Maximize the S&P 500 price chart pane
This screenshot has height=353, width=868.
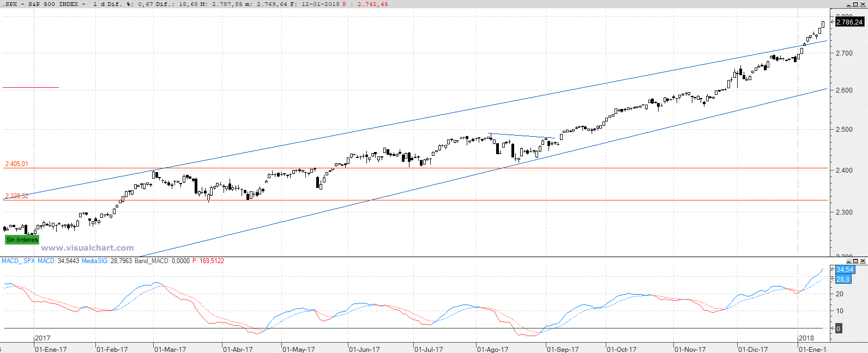855,4
